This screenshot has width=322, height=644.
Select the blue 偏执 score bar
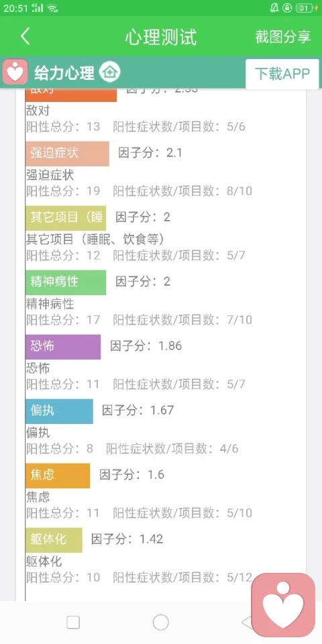pos(59,411)
